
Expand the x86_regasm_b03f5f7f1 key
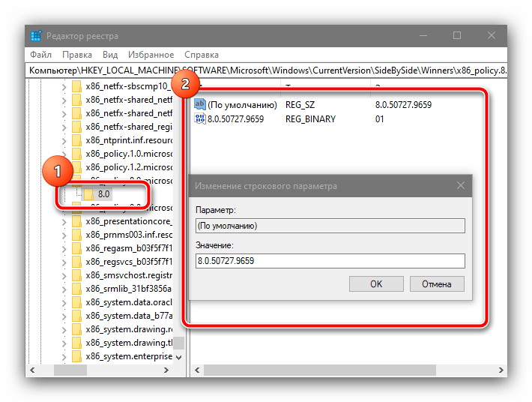tap(64, 249)
